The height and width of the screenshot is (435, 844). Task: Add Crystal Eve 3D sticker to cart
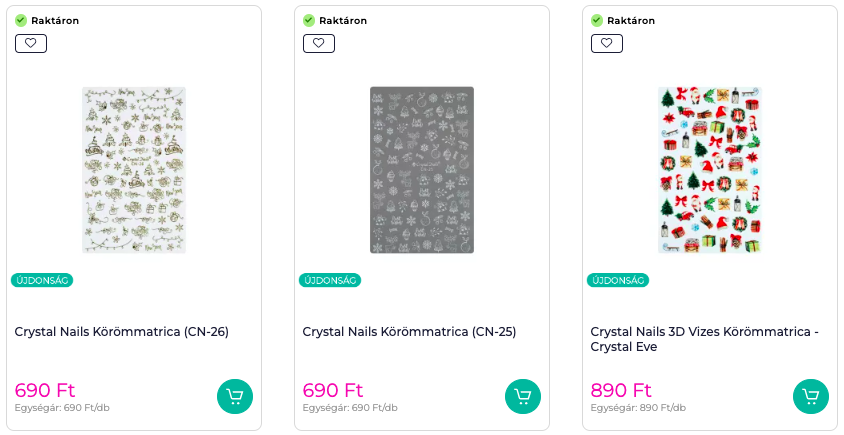[811, 397]
